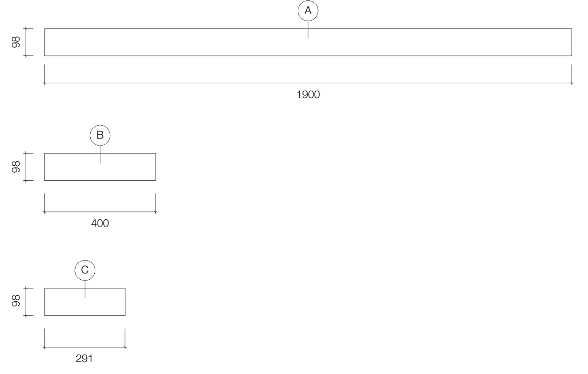Select the 98 height text beside part C
Viewport: 588px width, 374px height.
16,302
